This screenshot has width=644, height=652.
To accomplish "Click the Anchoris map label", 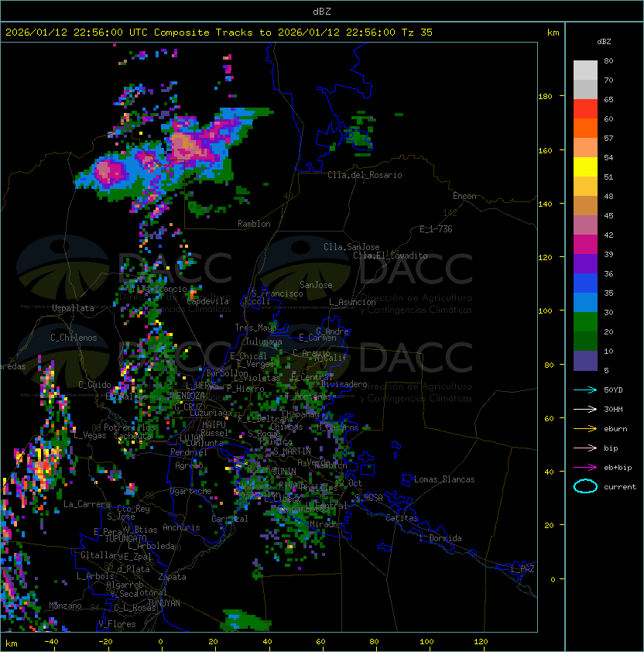I will 181,527.
